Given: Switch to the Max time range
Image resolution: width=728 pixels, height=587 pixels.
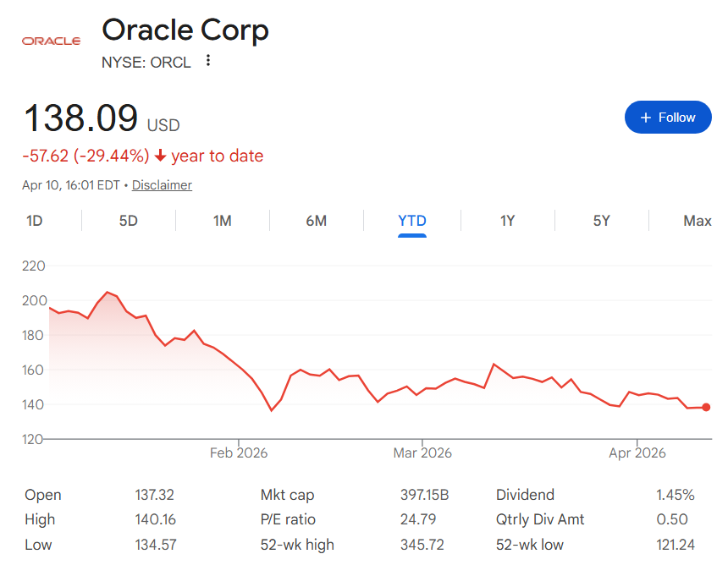Looking at the screenshot, I should [x=697, y=221].
